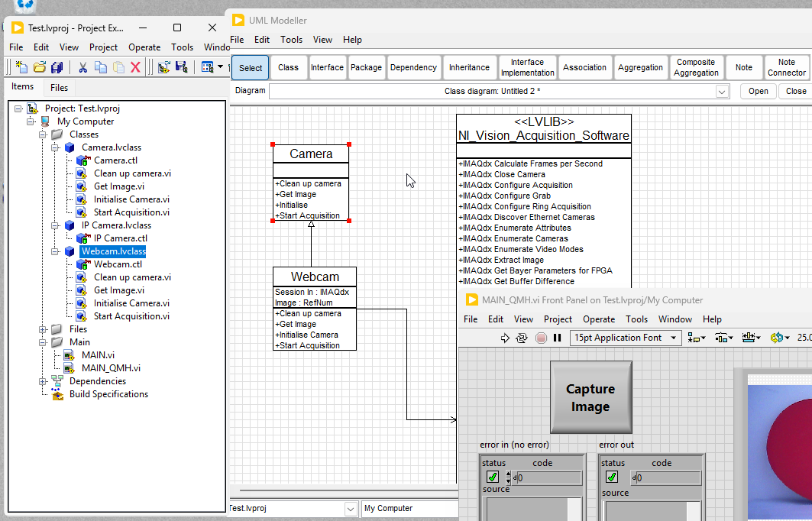Collapse Classes folder in project tree
The height and width of the screenshot is (521, 812).
click(43, 134)
